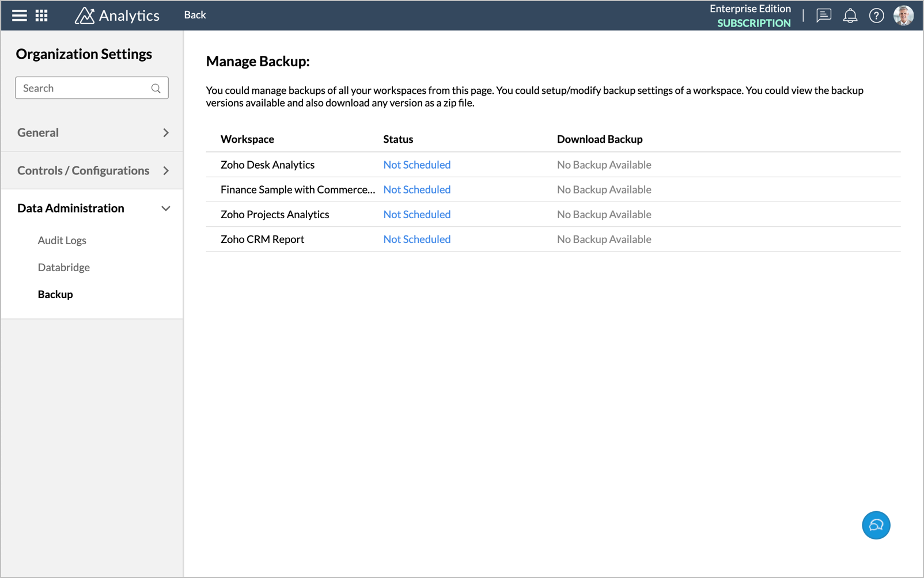Open the blue live chat support bubble

click(x=876, y=525)
